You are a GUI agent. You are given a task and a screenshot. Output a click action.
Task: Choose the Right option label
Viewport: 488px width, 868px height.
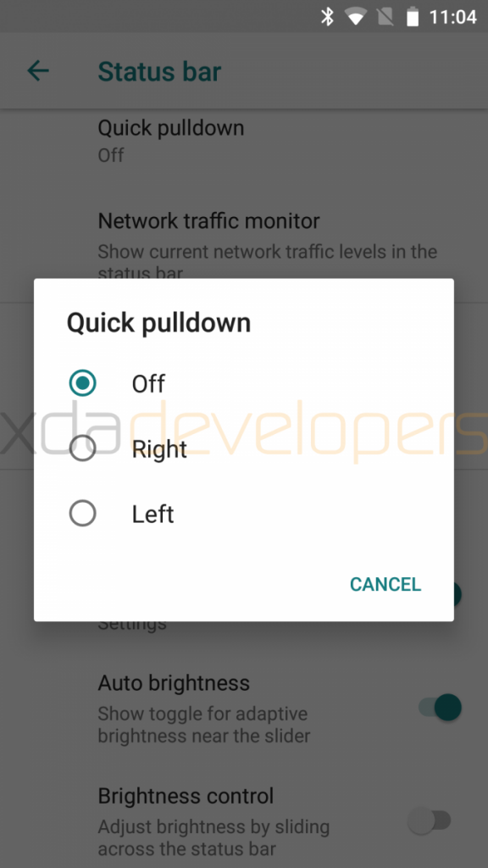[159, 449]
